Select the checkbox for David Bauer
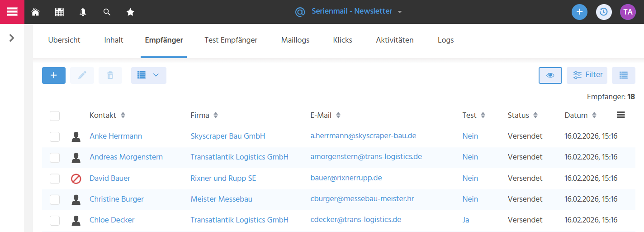Screen dimensions: 644x232 click(x=55, y=179)
